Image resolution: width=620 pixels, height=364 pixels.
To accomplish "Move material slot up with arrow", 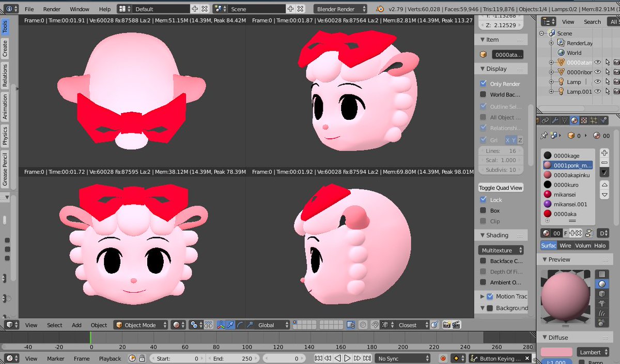I will pyautogui.click(x=605, y=185).
